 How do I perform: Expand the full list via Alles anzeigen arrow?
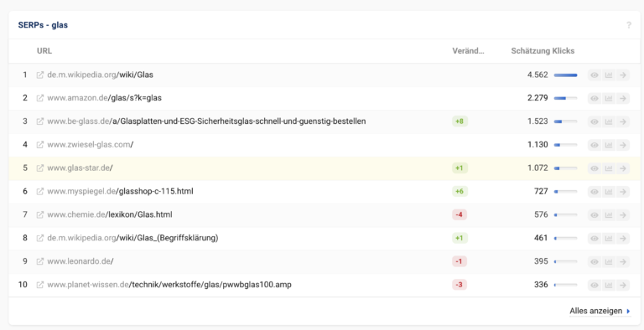pyautogui.click(x=628, y=312)
